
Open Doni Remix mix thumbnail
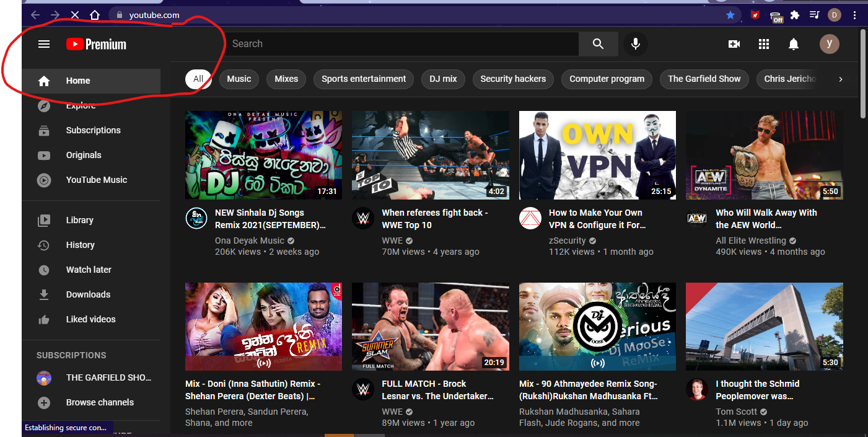click(x=263, y=327)
